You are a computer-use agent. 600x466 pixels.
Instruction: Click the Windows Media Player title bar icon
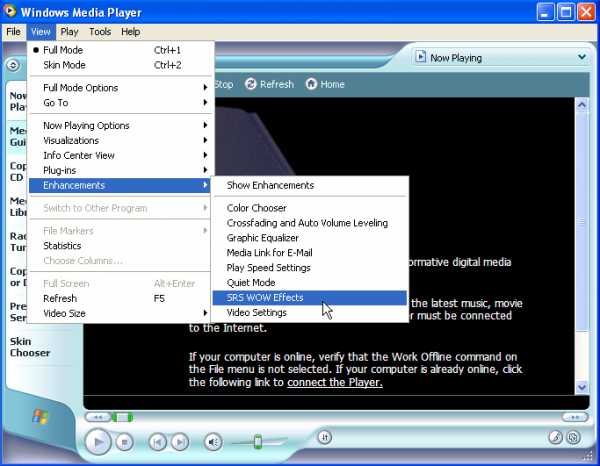point(10,11)
